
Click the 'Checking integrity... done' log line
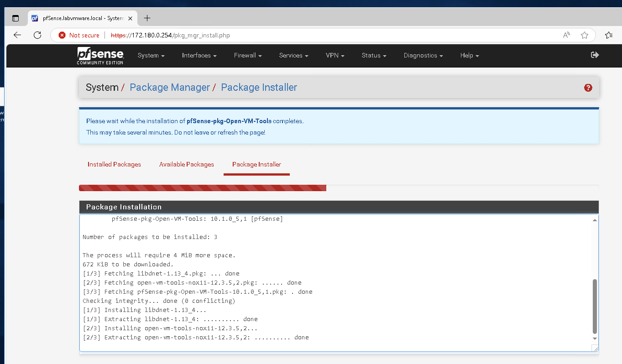(159, 301)
